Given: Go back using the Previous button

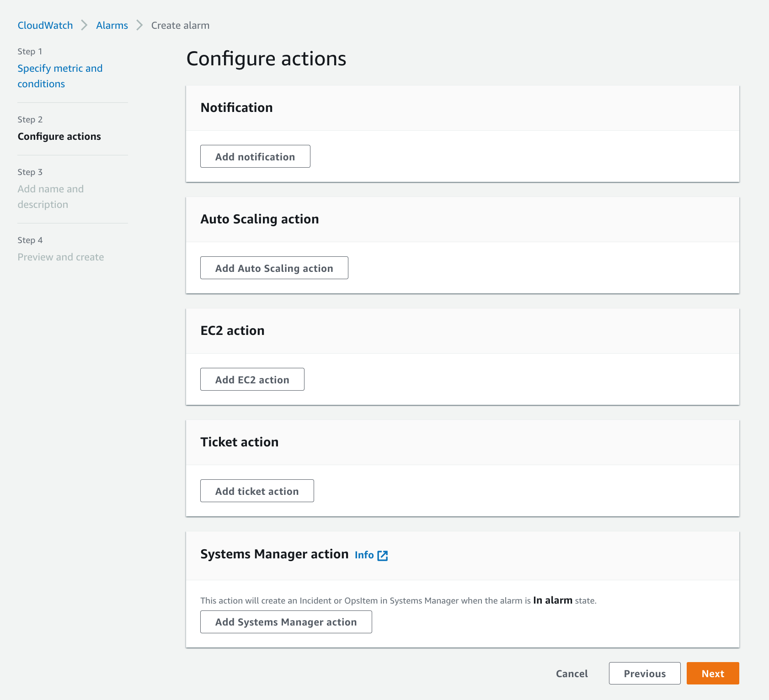Looking at the screenshot, I should tap(645, 673).
